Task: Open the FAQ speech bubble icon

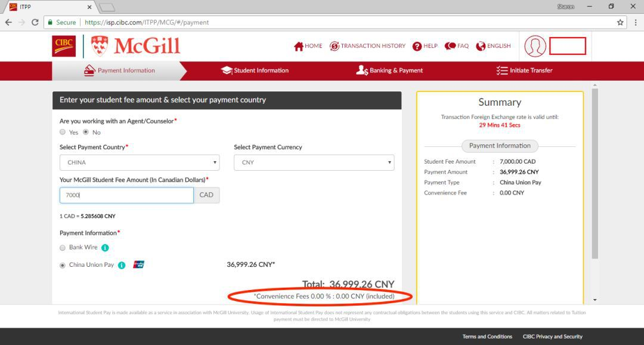Action: click(x=450, y=46)
